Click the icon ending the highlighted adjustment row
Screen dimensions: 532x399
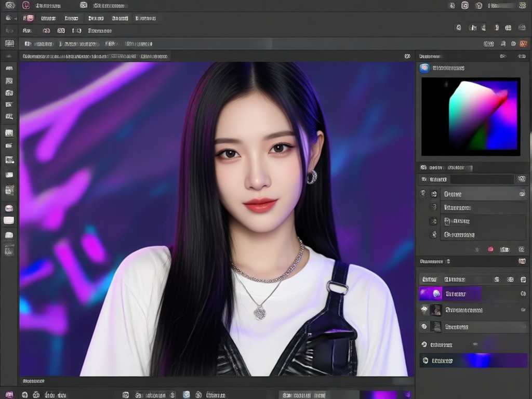(522, 194)
